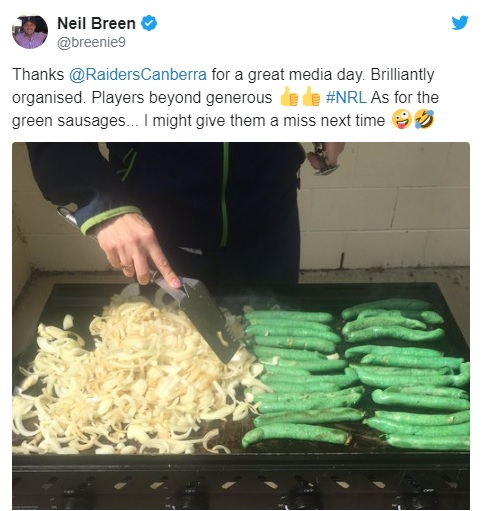Click the second thumbs-up emoji

click(311, 97)
